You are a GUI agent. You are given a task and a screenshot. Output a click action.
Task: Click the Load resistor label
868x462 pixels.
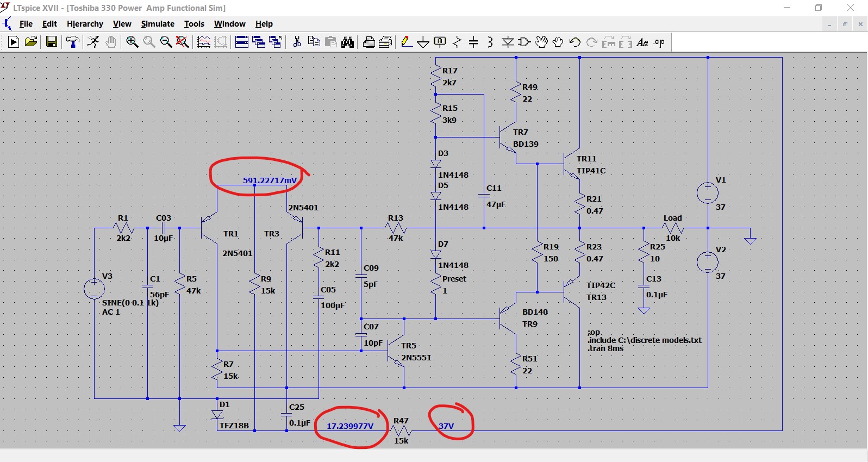[672, 218]
